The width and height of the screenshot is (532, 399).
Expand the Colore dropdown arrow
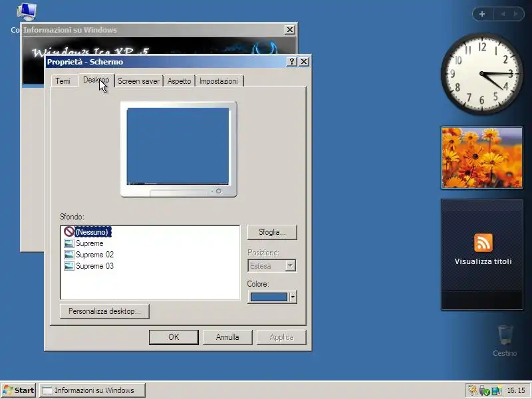click(x=293, y=297)
